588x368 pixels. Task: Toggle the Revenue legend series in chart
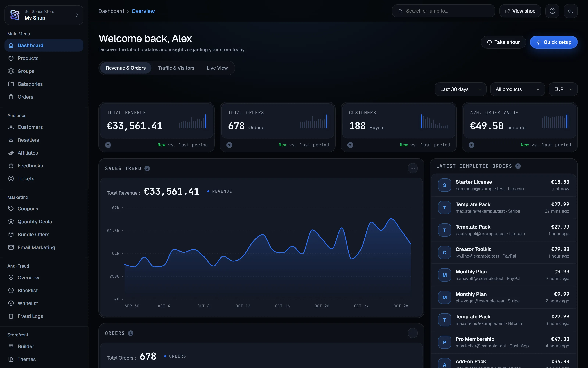click(x=219, y=191)
